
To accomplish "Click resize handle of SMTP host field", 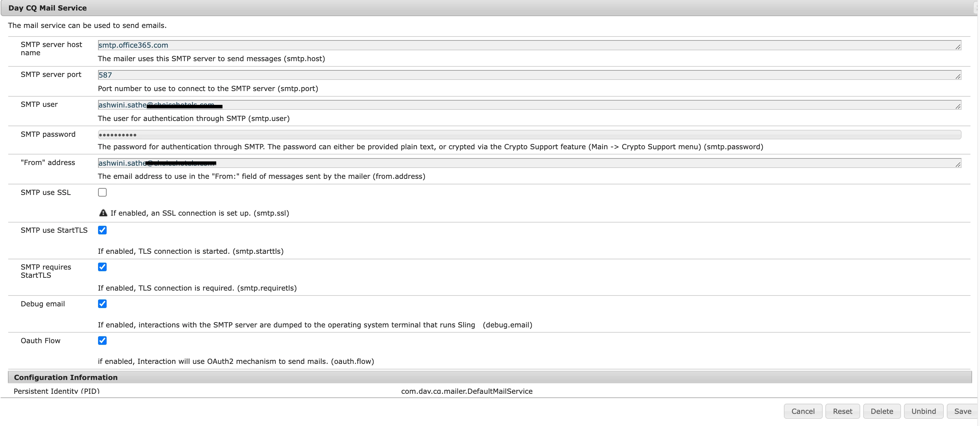I will click(958, 47).
